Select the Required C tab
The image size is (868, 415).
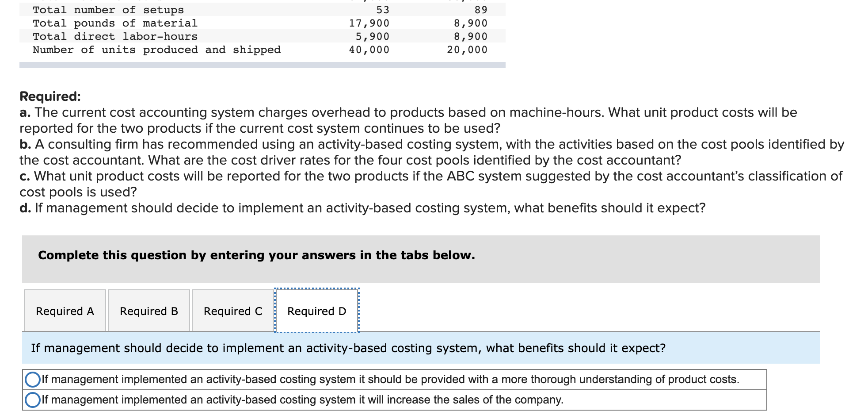pos(233,311)
